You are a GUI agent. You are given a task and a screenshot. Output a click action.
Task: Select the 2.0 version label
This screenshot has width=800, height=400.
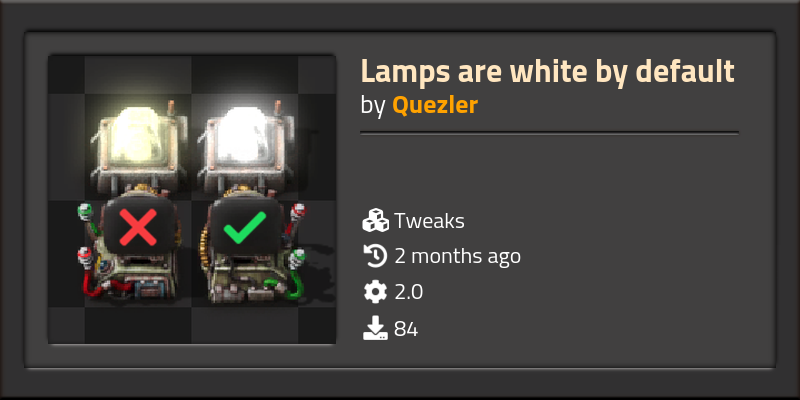(409, 293)
